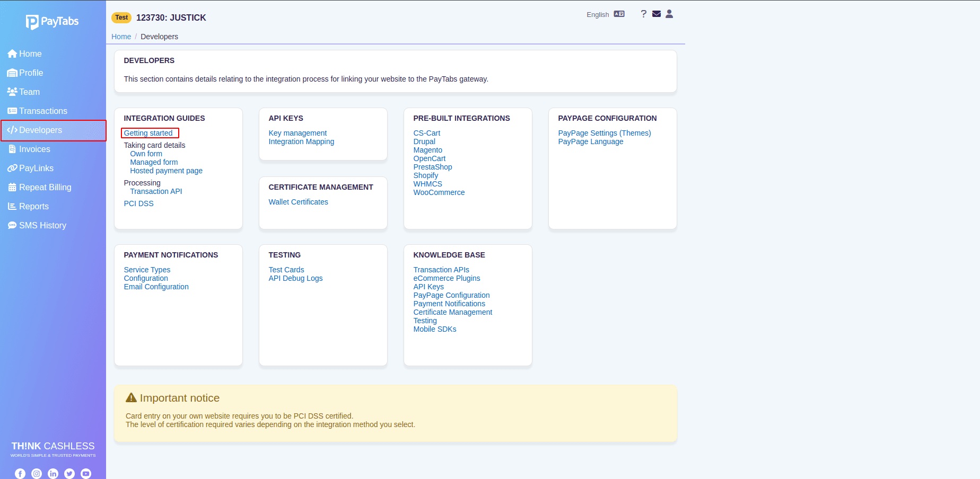Image resolution: width=980 pixels, height=479 pixels.
Task: Open the Own form link
Action: point(146,154)
